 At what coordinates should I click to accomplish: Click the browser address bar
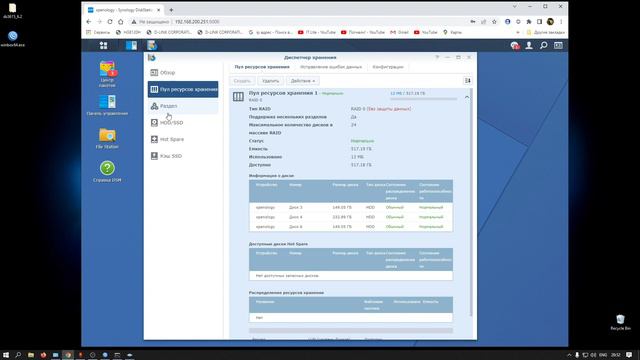point(300,22)
